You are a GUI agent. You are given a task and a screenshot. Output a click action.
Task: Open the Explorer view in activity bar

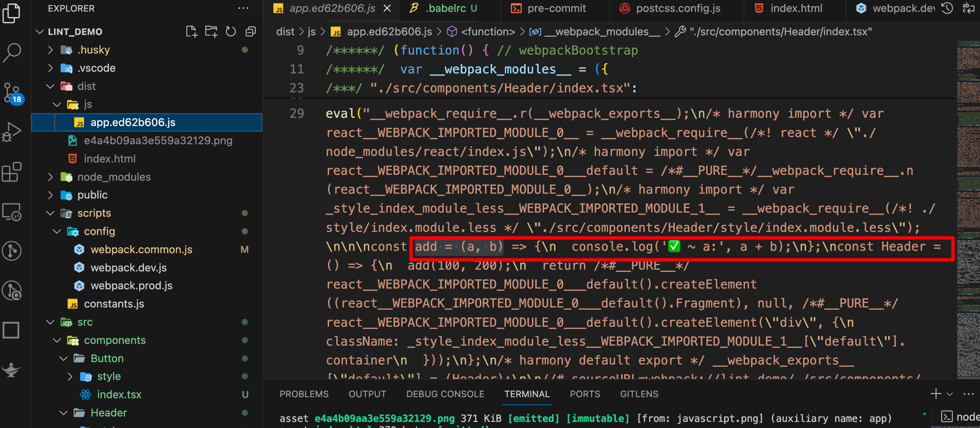click(x=11, y=12)
